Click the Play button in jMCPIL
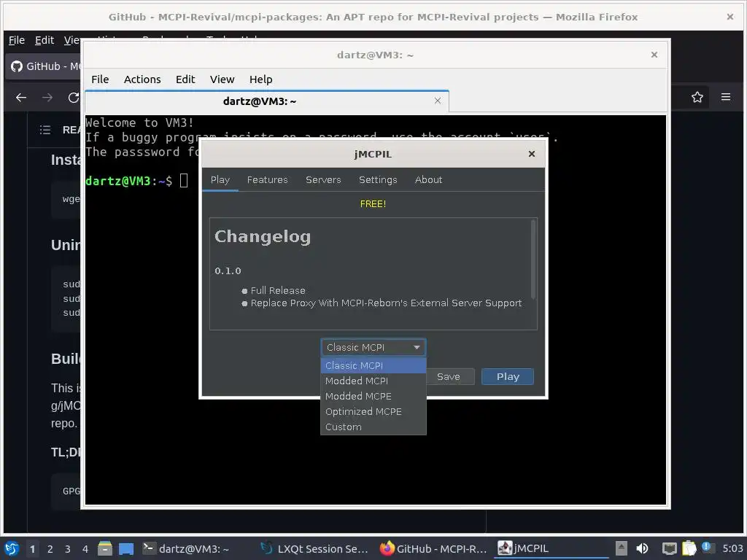Screen dimensions: 747x560 click(x=508, y=377)
